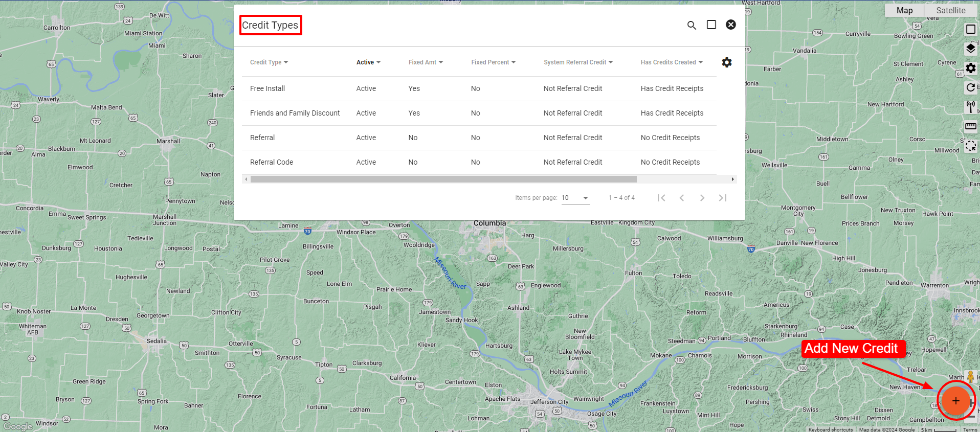Click the horizontal table scrollbar thumb
This screenshot has width=980, height=432.
click(x=443, y=179)
